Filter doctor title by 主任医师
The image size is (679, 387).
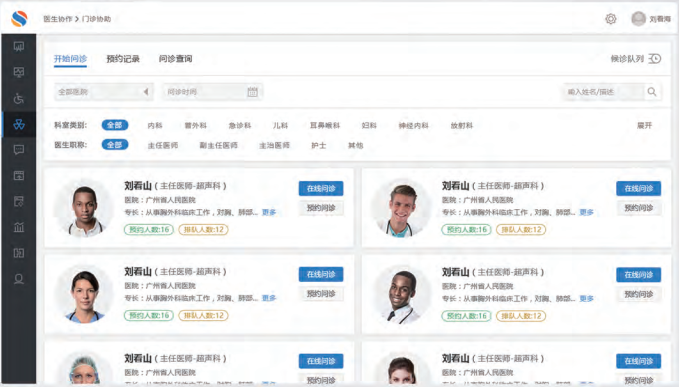point(163,145)
